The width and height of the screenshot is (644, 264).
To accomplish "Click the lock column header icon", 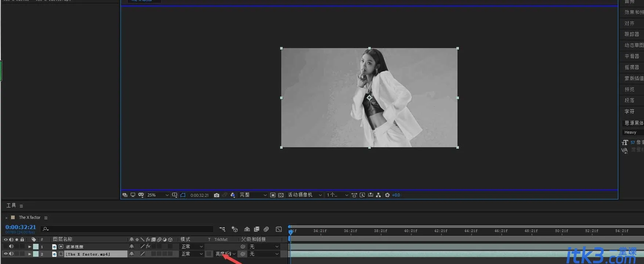I will pyautogui.click(x=22, y=239).
